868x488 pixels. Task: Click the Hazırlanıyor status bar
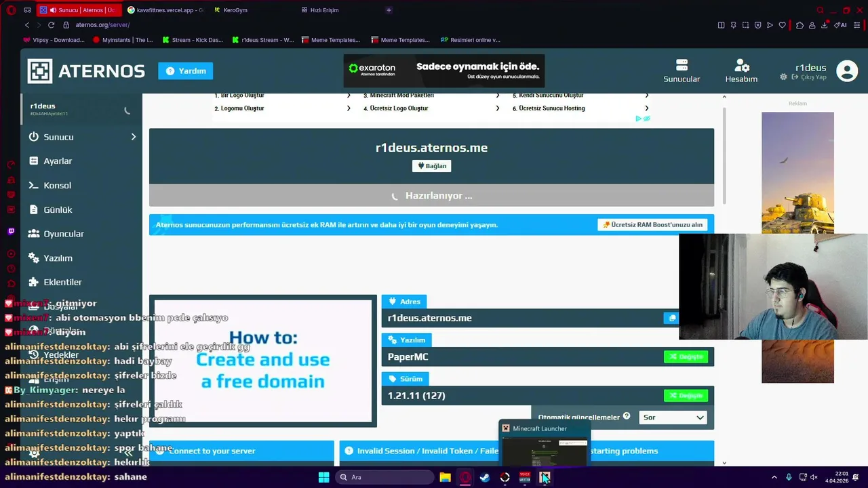click(431, 195)
